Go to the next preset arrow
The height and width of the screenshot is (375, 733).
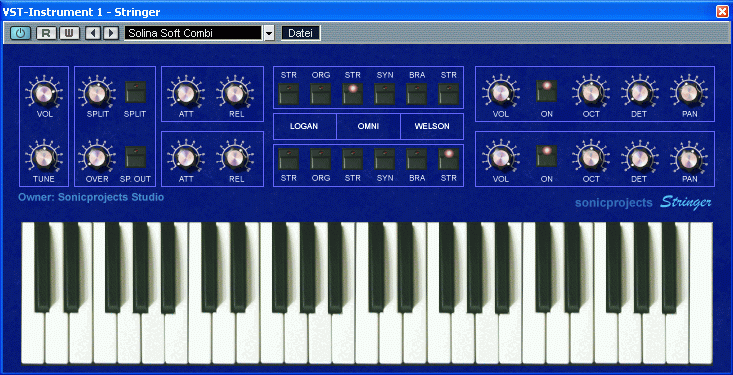[x=111, y=33]
